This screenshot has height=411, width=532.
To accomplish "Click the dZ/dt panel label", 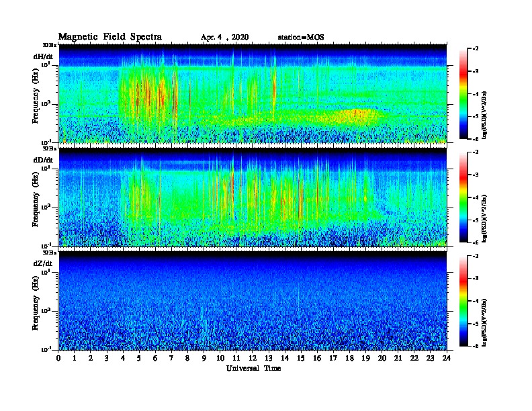I will (x=43, y=263).
